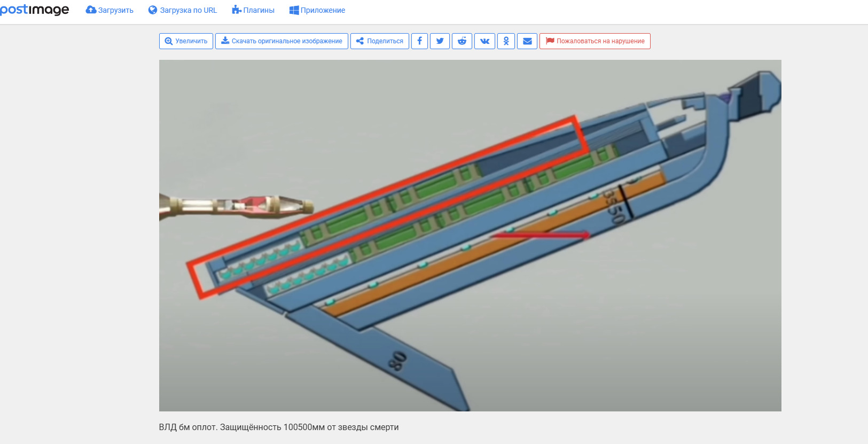This screenshot has width=868, height=444.
Task: Share image on VK
Action: tap(484, 41)
